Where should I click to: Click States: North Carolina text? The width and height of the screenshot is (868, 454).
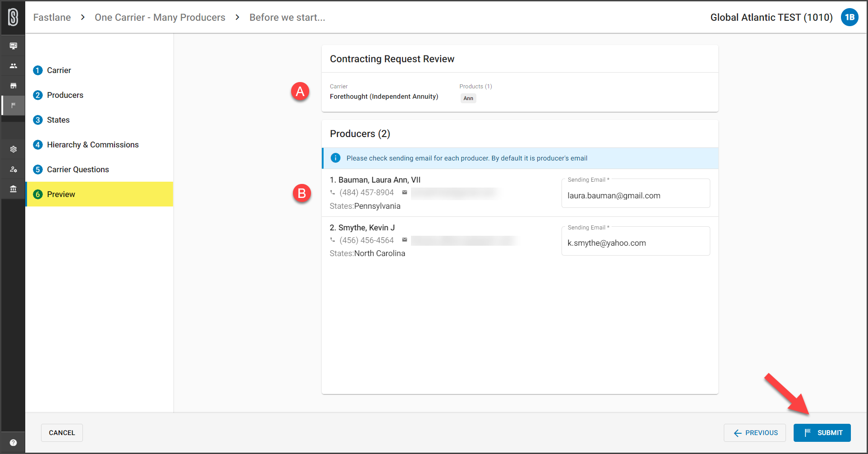367,253
